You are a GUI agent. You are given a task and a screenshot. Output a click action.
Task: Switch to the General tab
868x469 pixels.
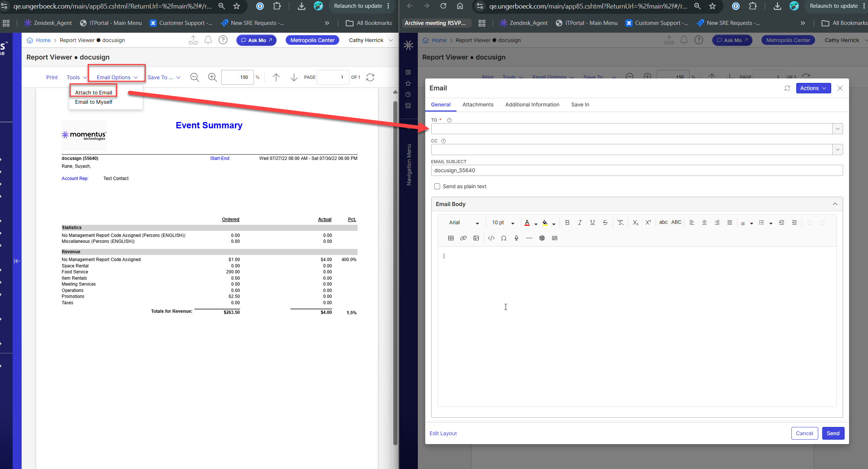tap(441, 105)
